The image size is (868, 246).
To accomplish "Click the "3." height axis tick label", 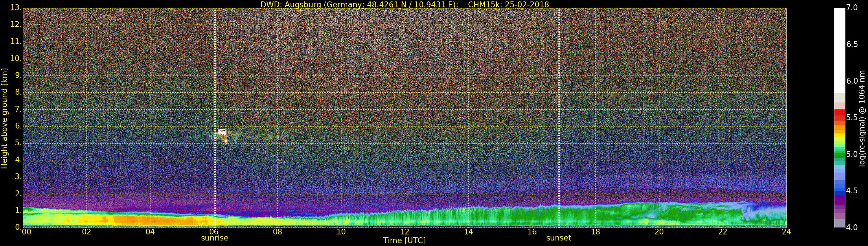I will (x=19, y=177).
